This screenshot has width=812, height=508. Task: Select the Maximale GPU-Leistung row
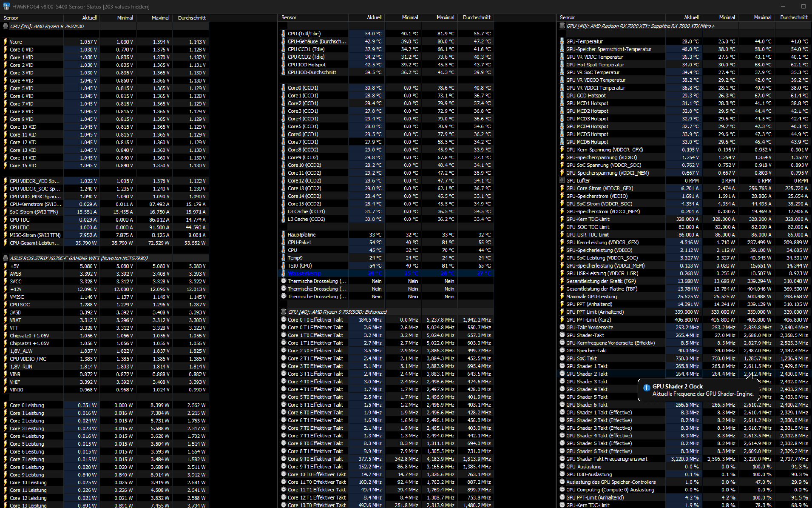[x=685, y=297]
